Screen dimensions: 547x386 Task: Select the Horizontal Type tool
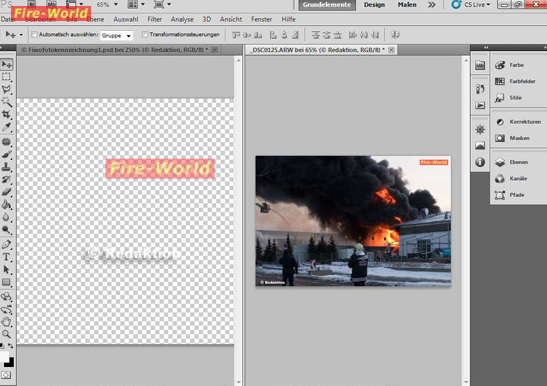click(6, 257)
